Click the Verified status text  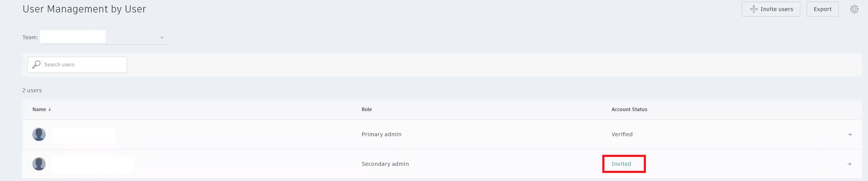pos(622,134)
